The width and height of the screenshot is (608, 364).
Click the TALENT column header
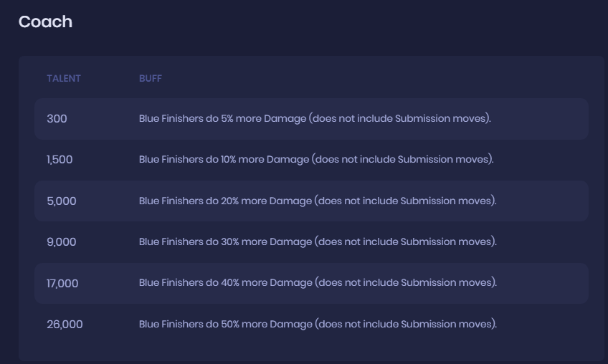64,78
